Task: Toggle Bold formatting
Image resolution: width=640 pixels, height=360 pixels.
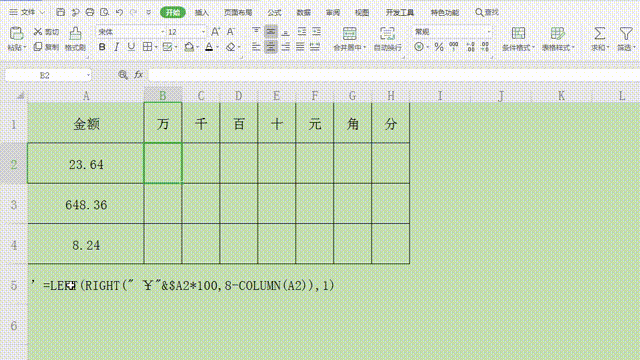Action: coord(102,47)
